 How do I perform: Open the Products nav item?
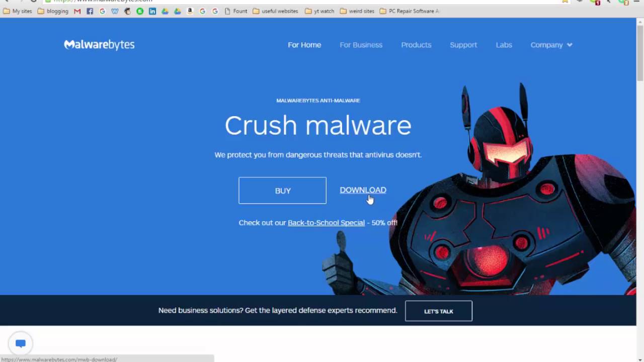point(416,45)
